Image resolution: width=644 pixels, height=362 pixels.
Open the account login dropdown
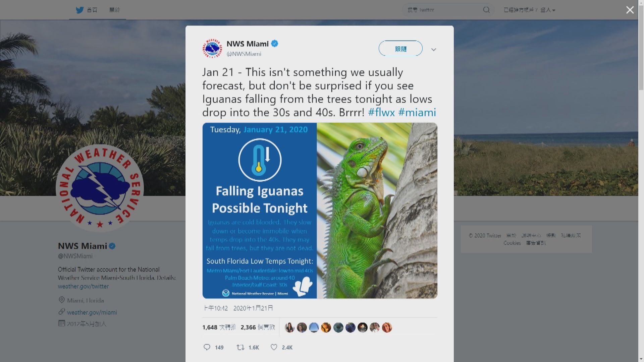[529, 10]
